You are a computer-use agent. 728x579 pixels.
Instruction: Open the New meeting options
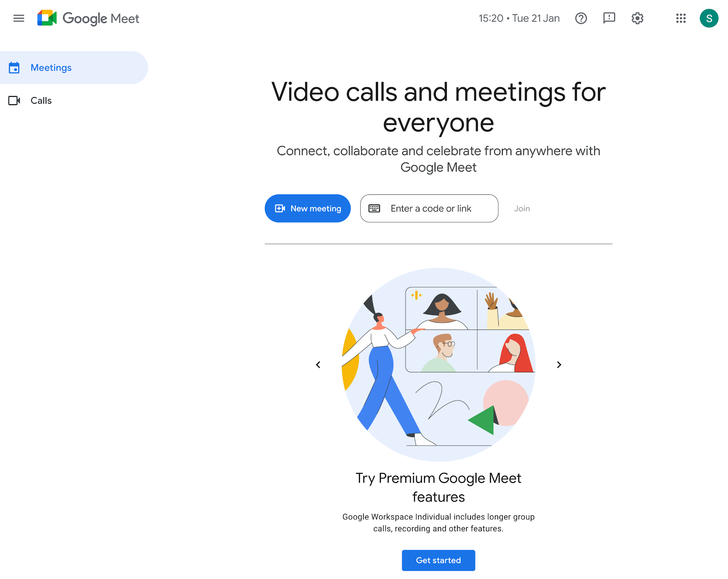tap(308, 208)
